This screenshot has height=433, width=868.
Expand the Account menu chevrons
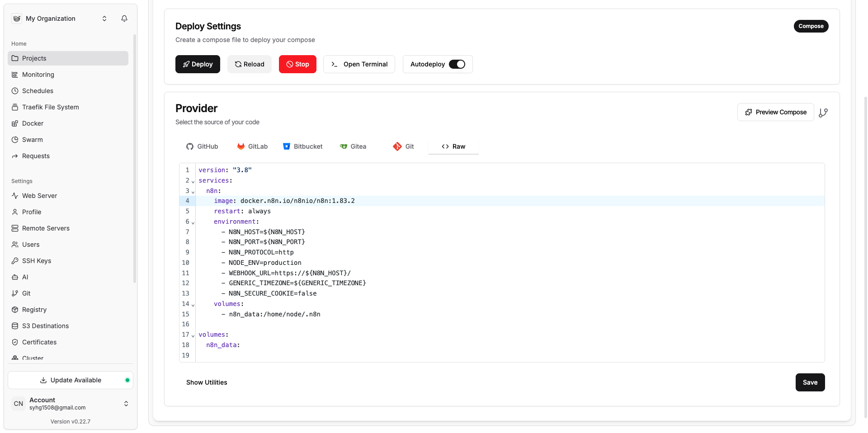pyautogui.click(x=126, y=404)
